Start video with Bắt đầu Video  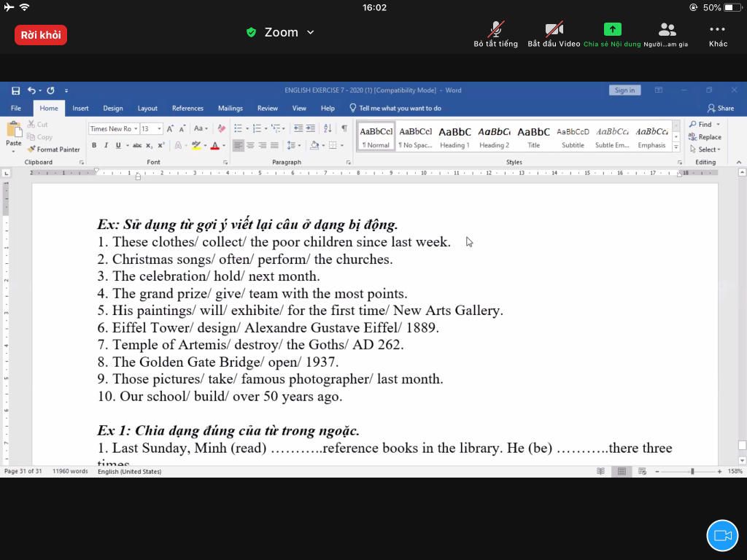pos(554,34)
